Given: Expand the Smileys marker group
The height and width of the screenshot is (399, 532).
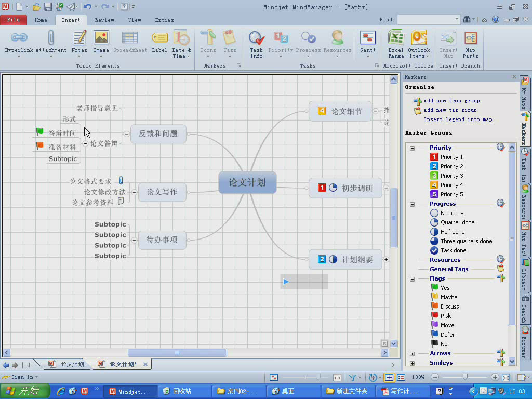Looking at the screenshot, I should pyautogui.click(x=412, y=363).
